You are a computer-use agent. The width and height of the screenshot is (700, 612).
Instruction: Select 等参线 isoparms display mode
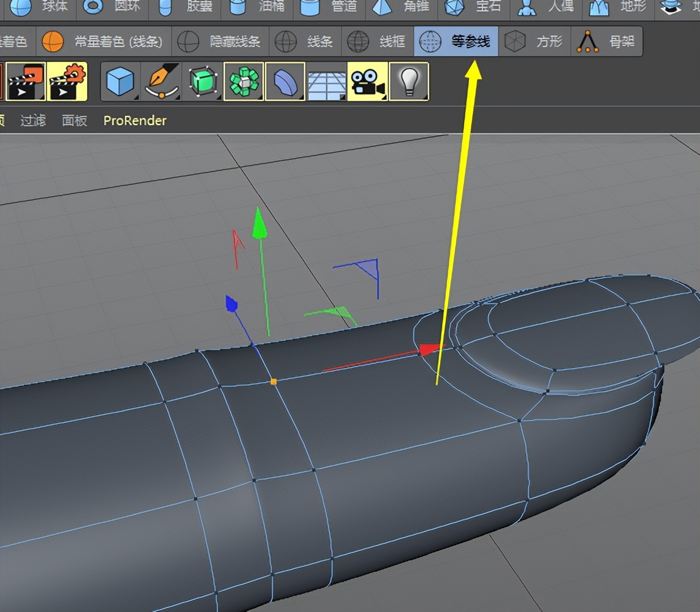tap(456, 41)
